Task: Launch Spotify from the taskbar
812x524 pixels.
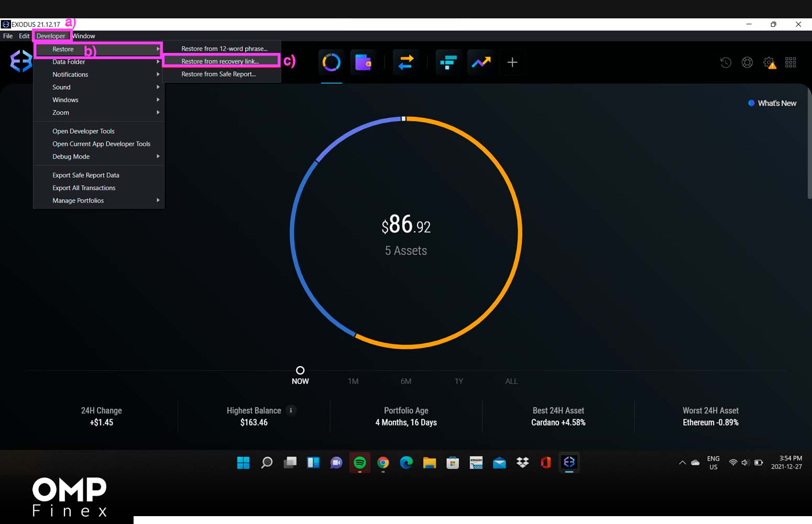Action: click(x=360, y=463)
